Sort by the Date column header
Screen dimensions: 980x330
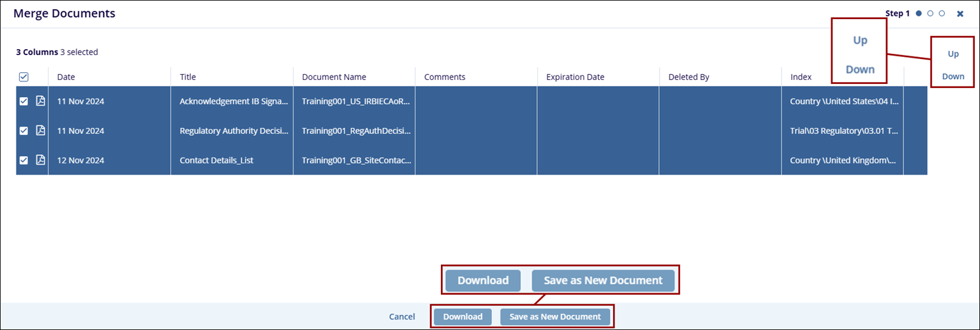tap(66, 77)
